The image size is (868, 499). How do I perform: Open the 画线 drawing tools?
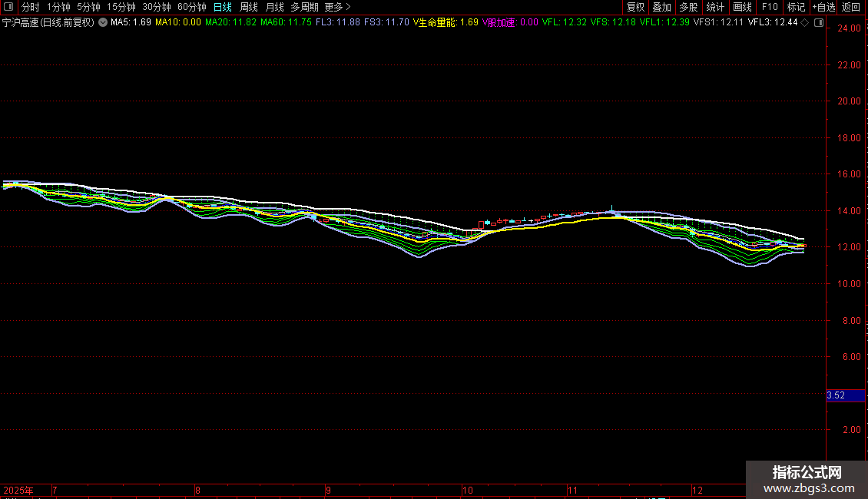[742, 7]
